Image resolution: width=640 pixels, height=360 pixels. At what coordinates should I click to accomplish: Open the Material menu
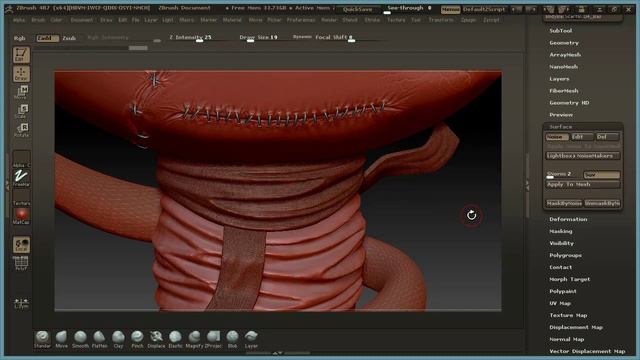(232, 20)
